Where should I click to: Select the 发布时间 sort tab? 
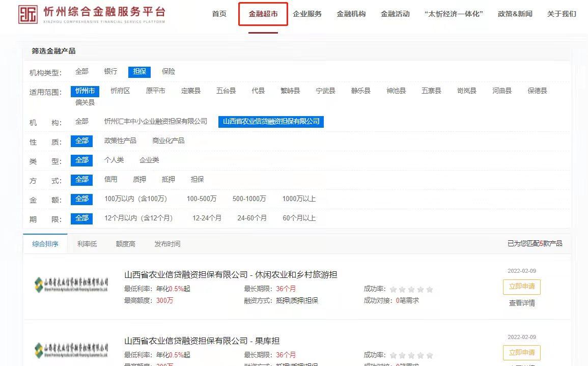pyautogui.click(x=167, y=244)
